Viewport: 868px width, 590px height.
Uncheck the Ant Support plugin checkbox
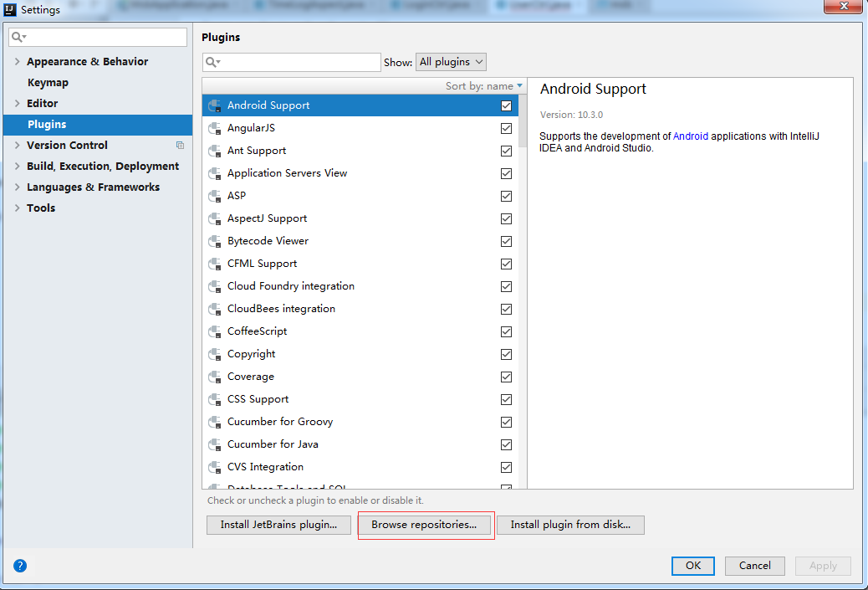506,151
